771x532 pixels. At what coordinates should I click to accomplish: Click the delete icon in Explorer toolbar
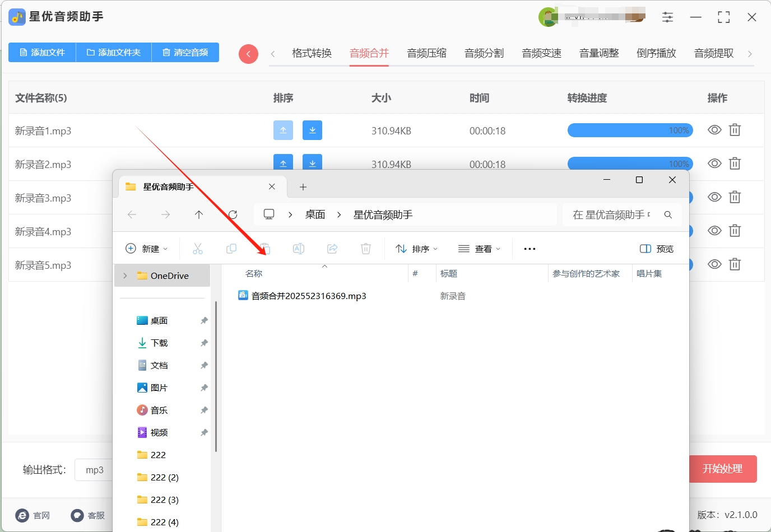366,249
